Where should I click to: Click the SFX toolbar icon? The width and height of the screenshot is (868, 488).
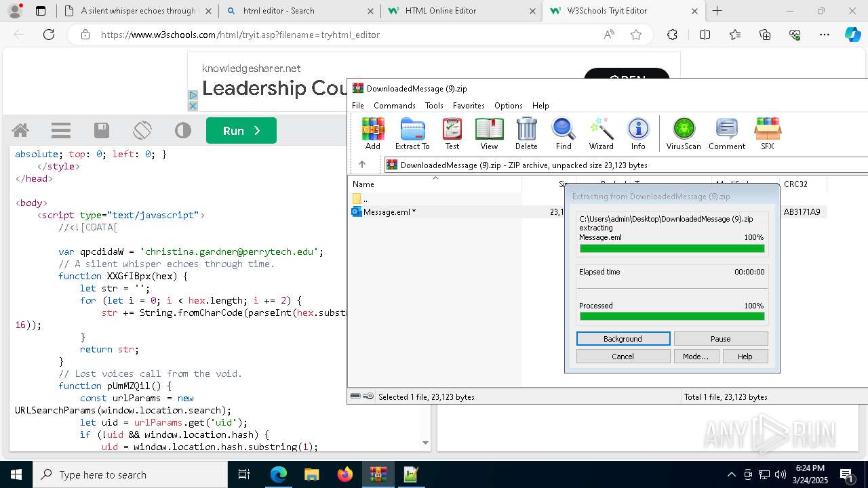[767, 134]
